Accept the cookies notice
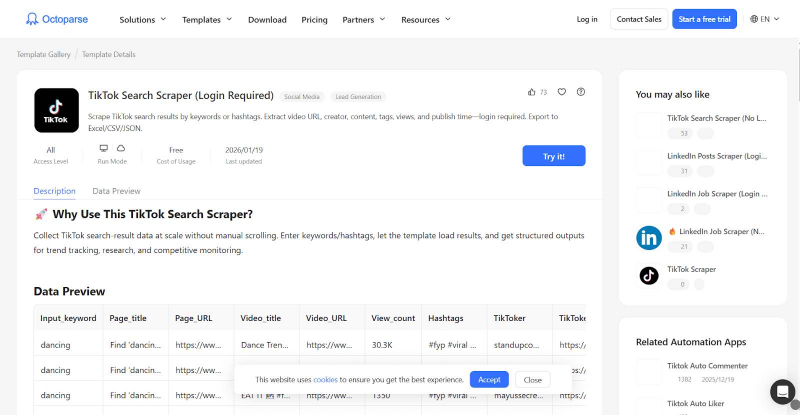800x415 pixels. coord(489,379)
